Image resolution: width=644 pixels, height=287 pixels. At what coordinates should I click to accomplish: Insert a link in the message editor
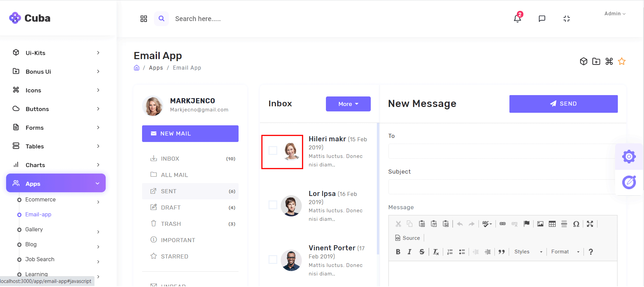(x=503, y=224)
